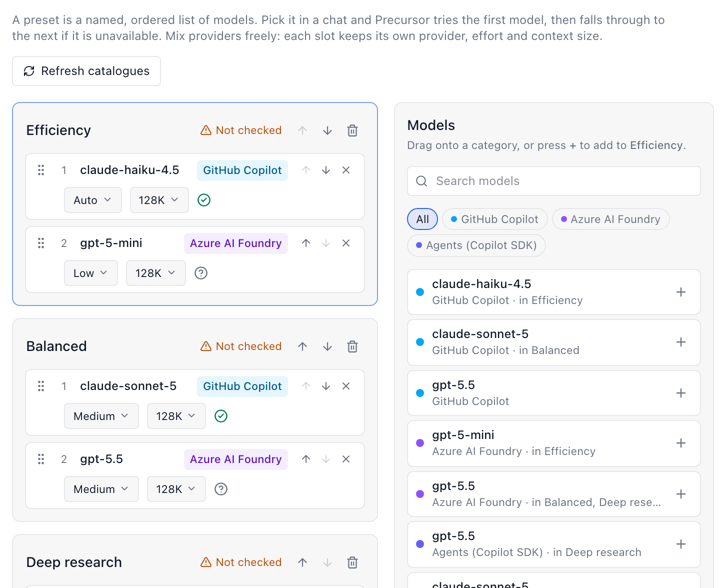Open Medium effort dropdown for claude-sonnet-5

[101, 416]
